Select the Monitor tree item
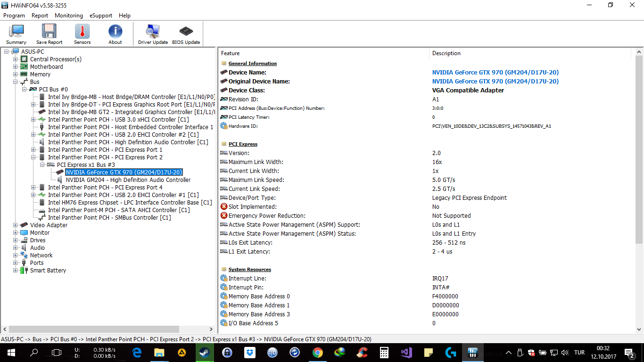644x362 pixels. point(40,233)
